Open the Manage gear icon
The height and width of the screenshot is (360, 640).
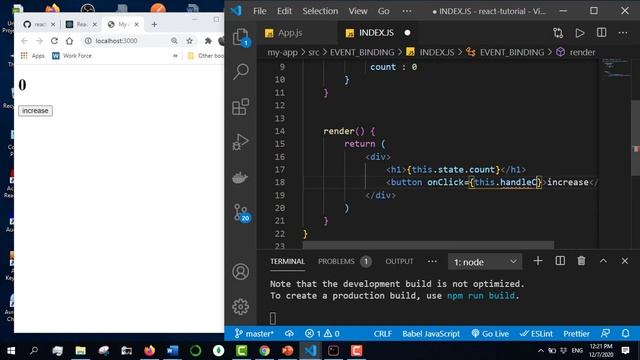point(240,307)
